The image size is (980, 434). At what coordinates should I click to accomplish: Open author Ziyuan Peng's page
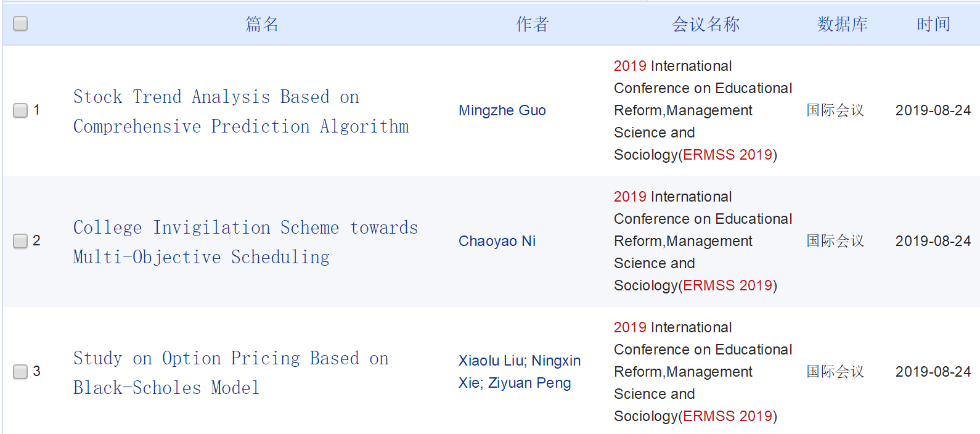point(529,383)
